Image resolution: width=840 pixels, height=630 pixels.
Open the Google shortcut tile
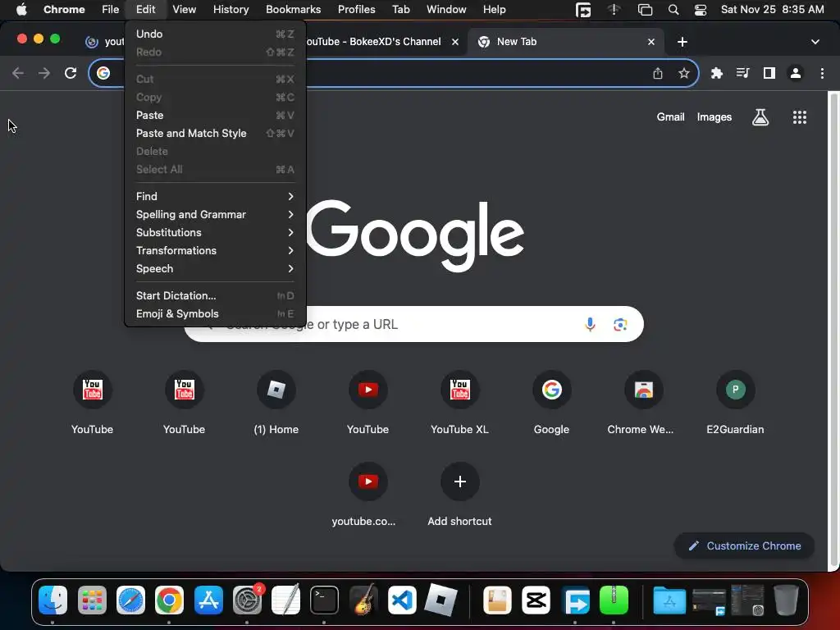coord(551,402)
